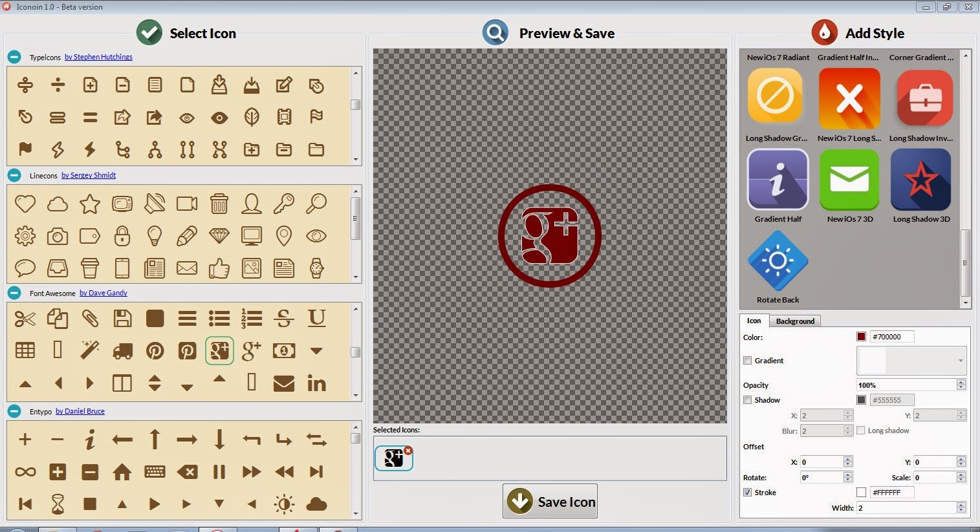The image size is (980, 532).
Task: Increase the Offset X stepper
Action: [x=848, y=459]
